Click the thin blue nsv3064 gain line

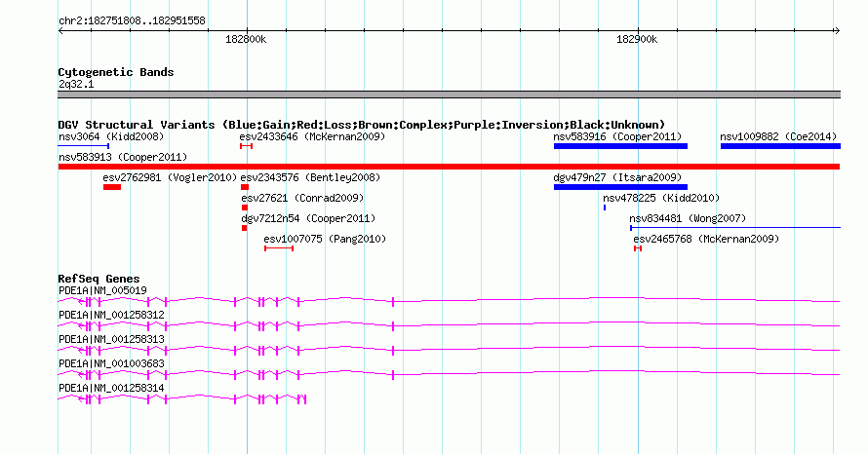click(x=84, y=146)
